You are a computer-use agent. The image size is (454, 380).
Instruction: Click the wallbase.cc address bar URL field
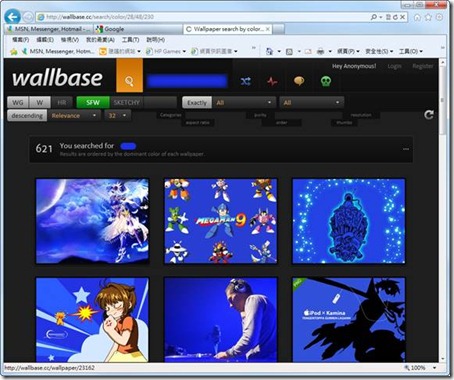203,17
